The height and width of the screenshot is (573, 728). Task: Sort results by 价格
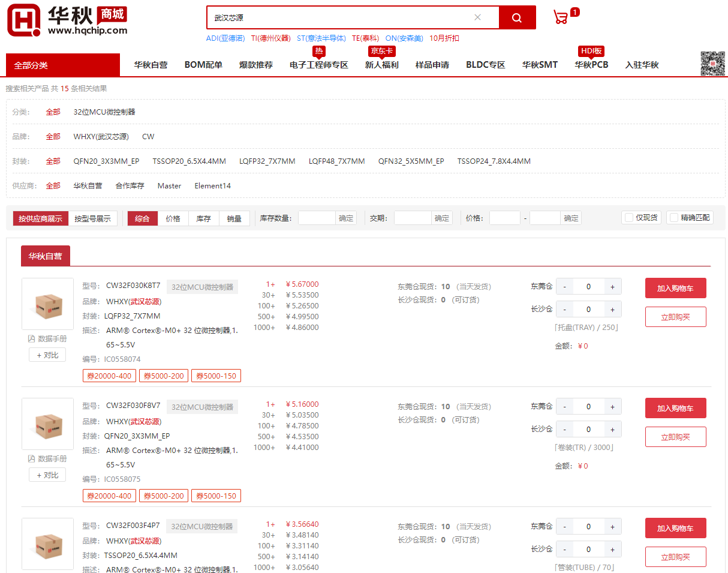click(x=173, y=218)
